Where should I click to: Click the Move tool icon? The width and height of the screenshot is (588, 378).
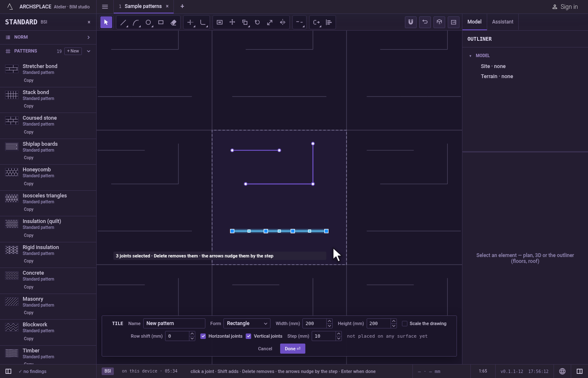click(x=232, y=22)
